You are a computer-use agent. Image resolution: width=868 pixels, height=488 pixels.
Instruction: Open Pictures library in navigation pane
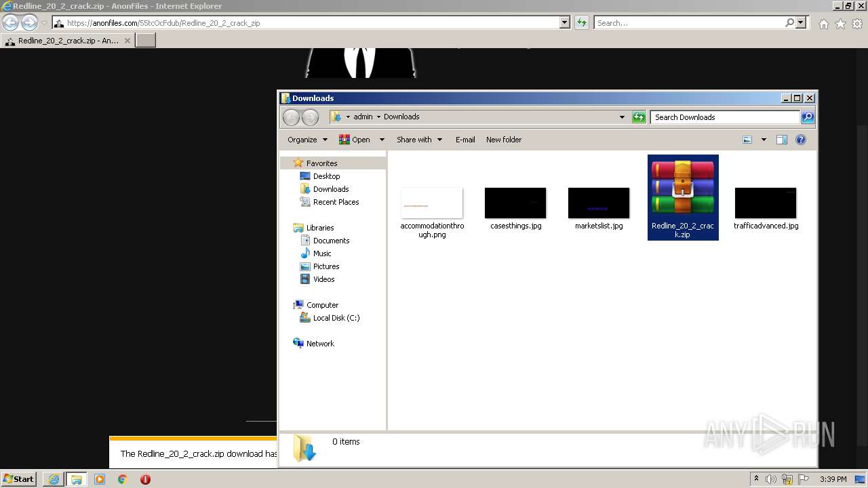pos(326,266)
